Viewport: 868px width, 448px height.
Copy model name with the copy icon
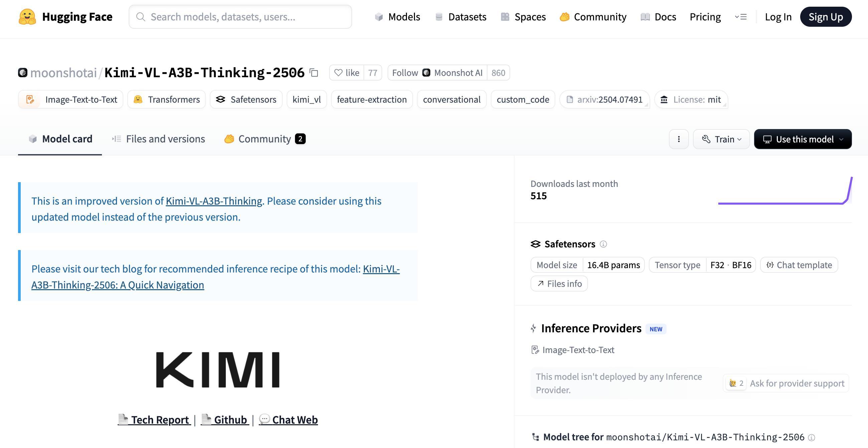click(x=314, y=73)
